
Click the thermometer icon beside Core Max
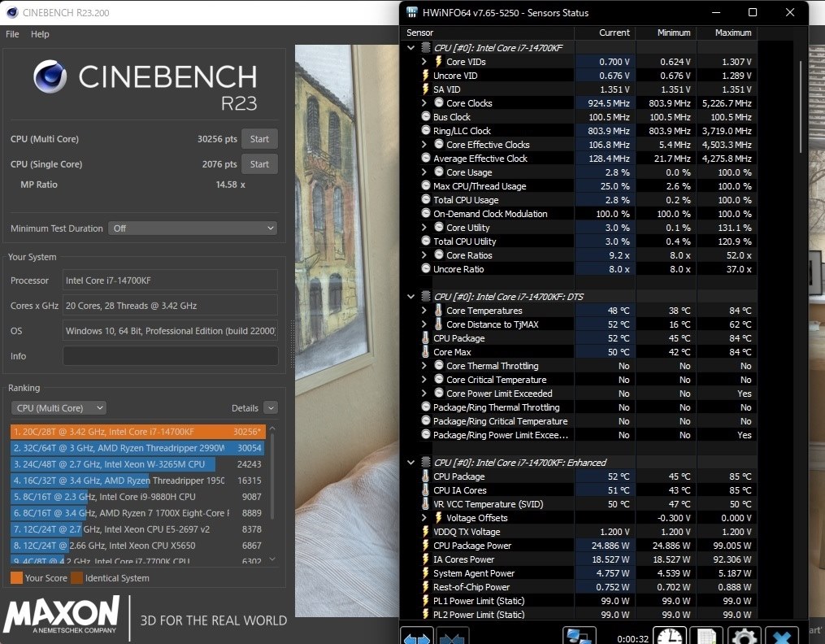pyautogui.click(x=426, y=351)
